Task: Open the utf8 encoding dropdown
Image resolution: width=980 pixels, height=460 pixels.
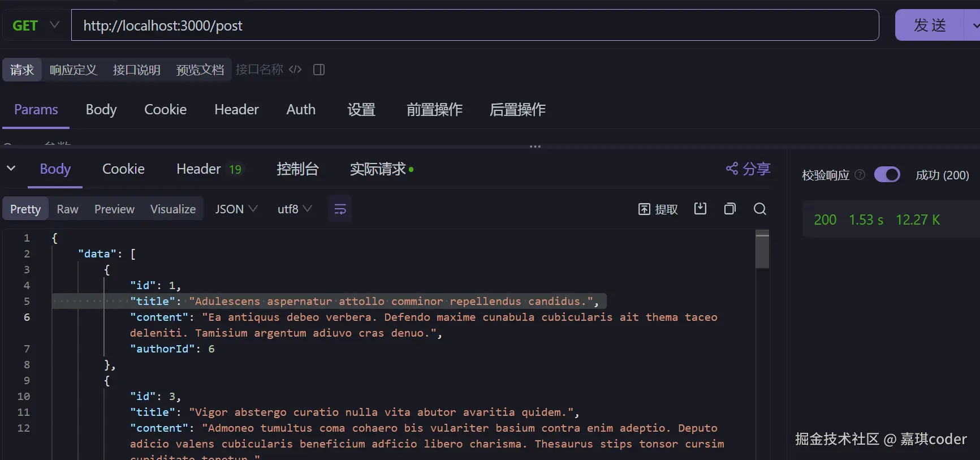Action: pos(295,209)
